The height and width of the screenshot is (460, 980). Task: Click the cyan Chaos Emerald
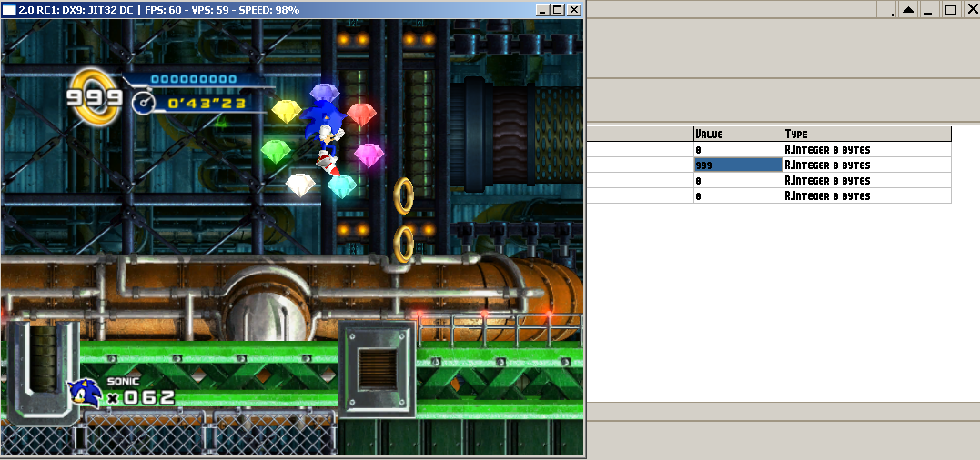(x=342, y=186)
